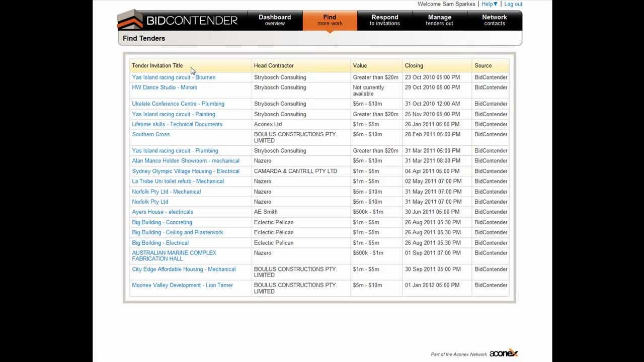Open Yas Island racing circuit - Plumbing tender

coord(175,151)
